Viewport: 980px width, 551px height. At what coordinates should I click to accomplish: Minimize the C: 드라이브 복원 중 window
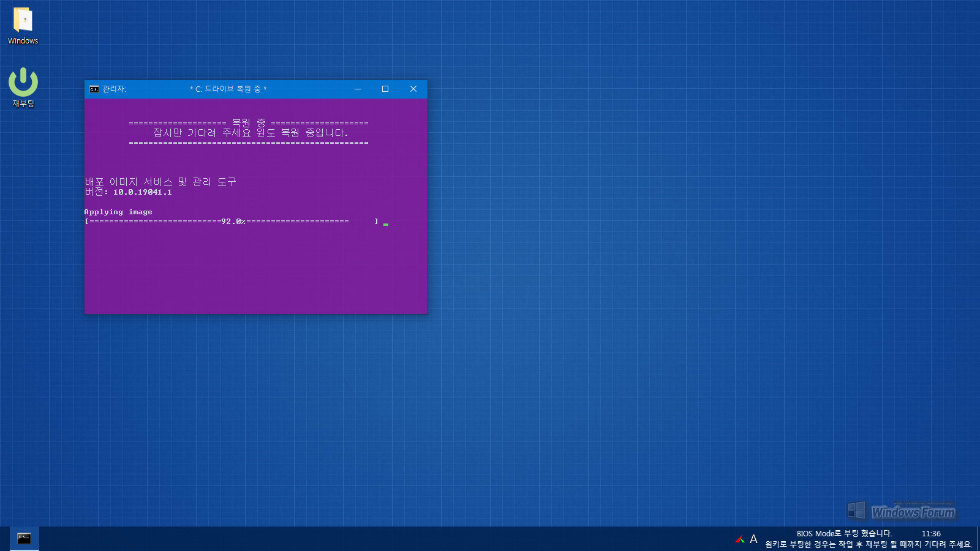click(x=358, y=89)
